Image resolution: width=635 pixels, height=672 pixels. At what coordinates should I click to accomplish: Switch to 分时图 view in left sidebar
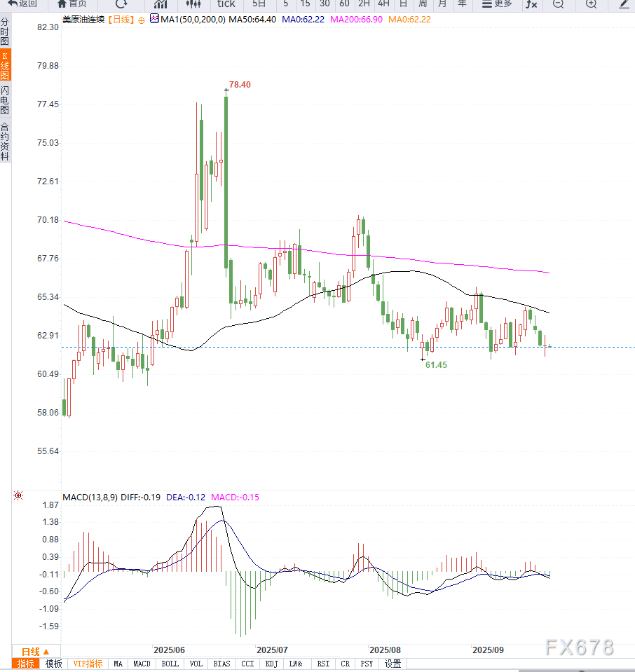5,32
